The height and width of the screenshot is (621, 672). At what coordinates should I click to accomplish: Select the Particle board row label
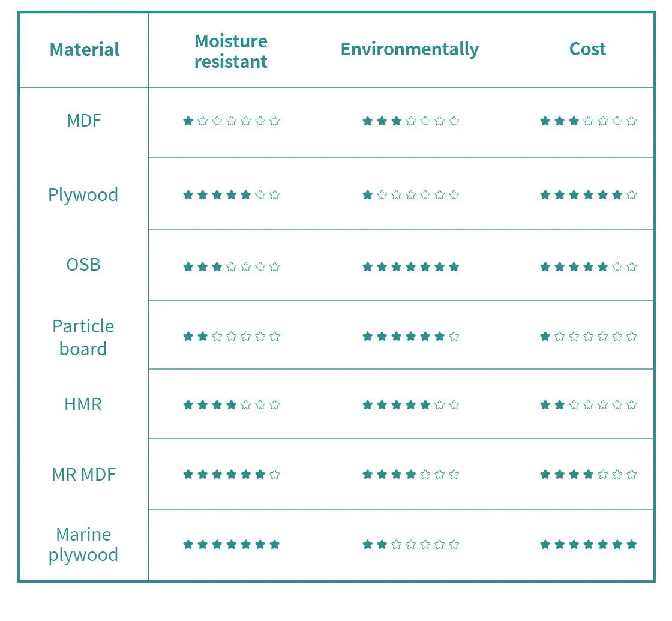(x=83, y=337)
